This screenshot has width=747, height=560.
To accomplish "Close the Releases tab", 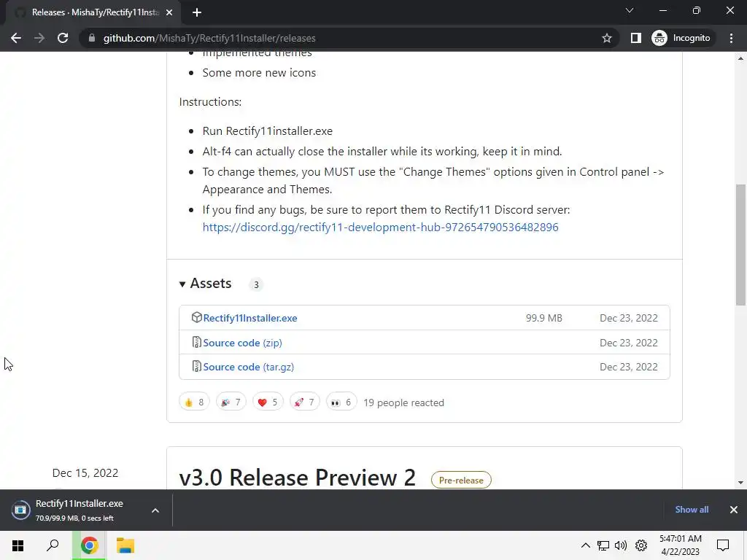I will coord(169,12).
